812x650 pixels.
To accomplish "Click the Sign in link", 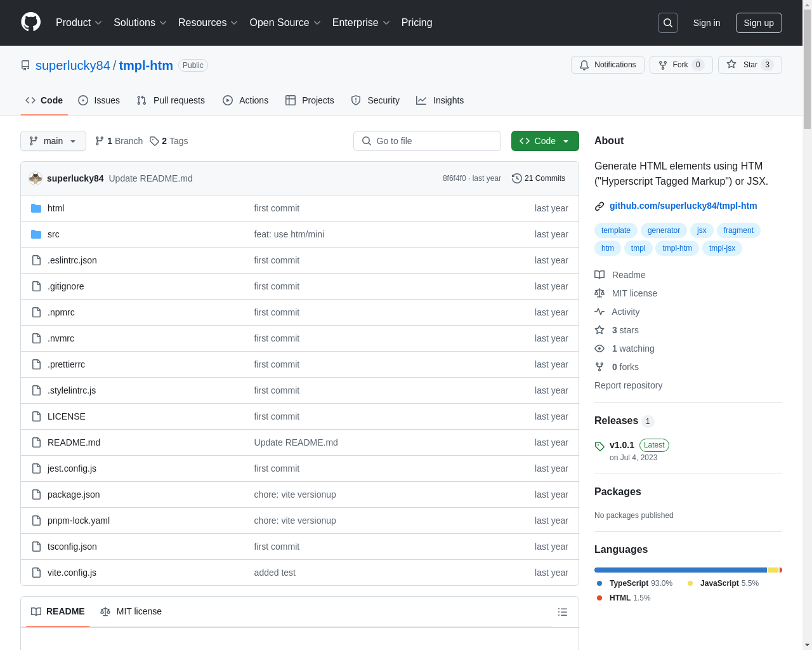I will pyautogui.click(x=707, y=23).
